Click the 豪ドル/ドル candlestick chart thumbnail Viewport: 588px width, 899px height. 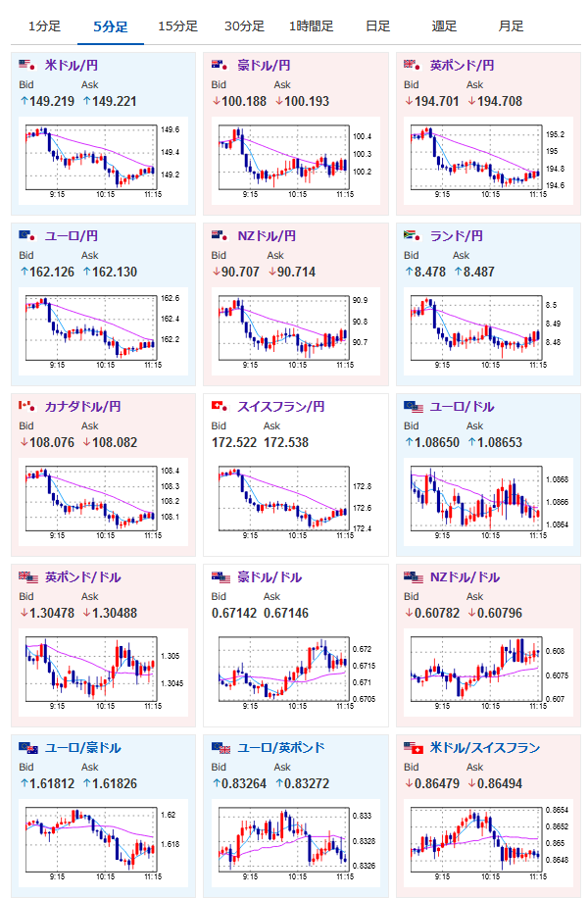(x=294, y=671)
